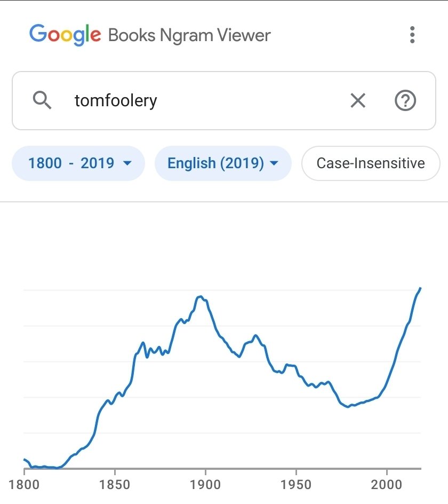Click the magnifying glass search icon
The height and width of the screenshot is (504, 448).
coord(42,100)
